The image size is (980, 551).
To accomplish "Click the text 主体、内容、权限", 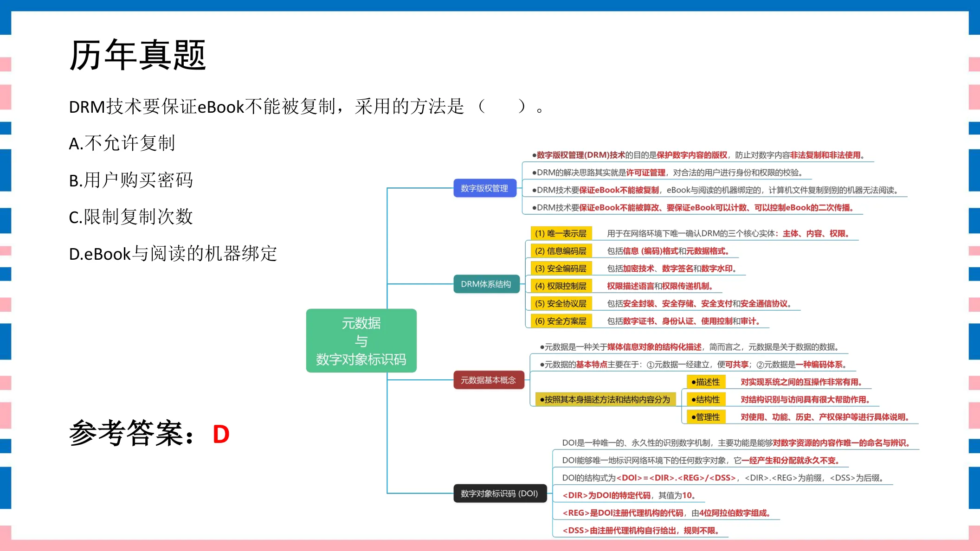I will click(816, 233).
